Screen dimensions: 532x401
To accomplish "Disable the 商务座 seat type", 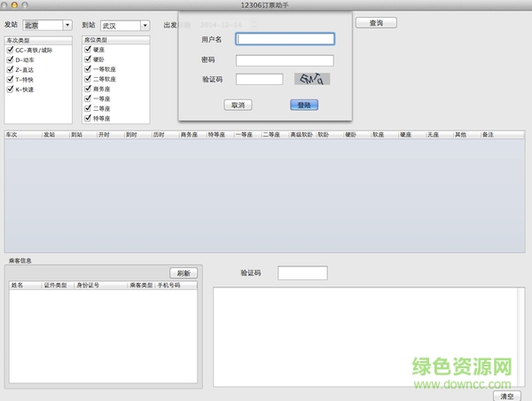I will coord(88,89).
